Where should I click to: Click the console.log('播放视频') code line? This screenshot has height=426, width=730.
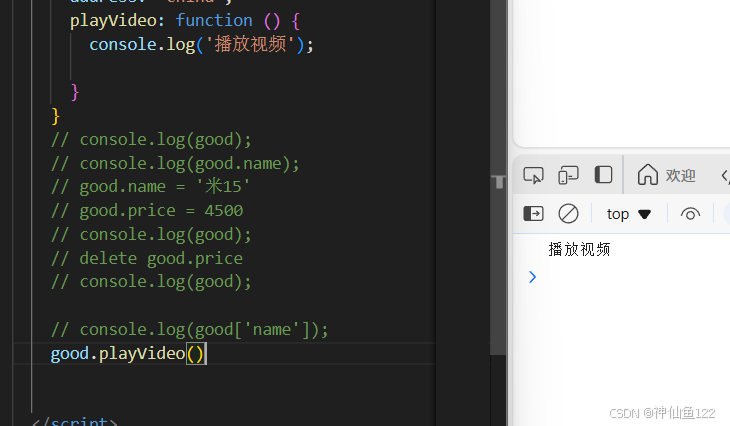point(202,45)
